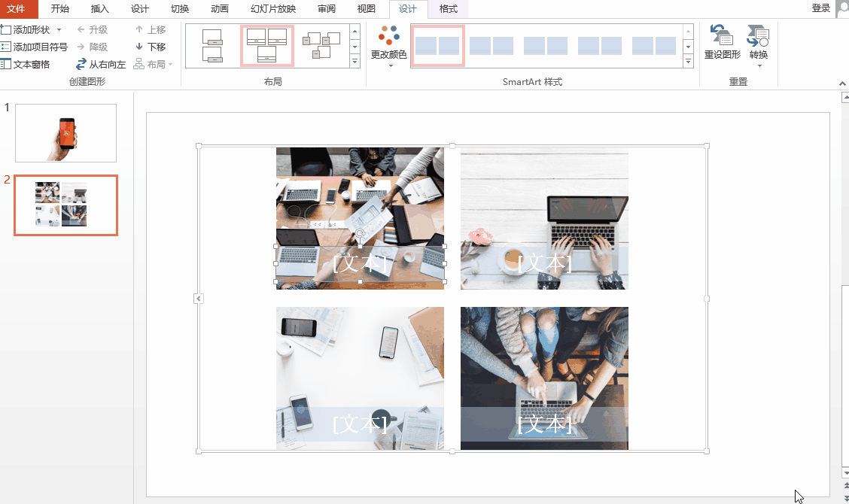849x504 pixels.
Task: Toggle the Text Pane (文本窗格)
Action: [x=26, y=65]
